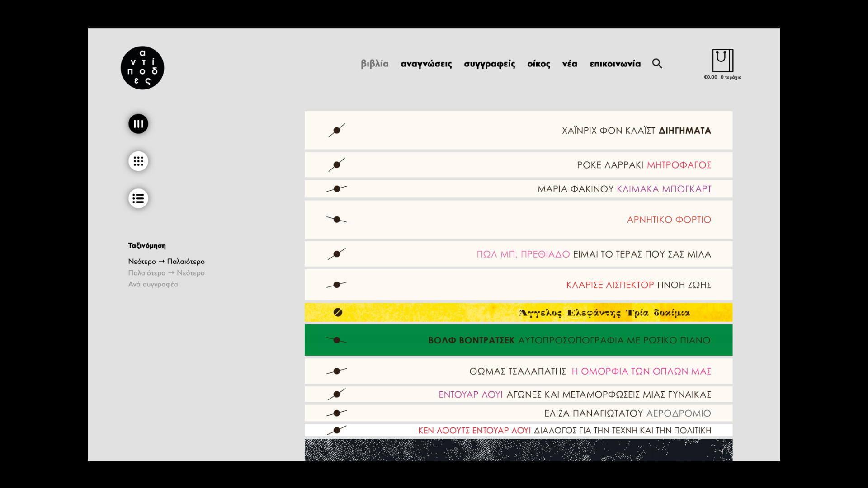Sort by Παλαιότερο → Νεότερο
This screenshot has height=488, width=868.
point(166,273)
